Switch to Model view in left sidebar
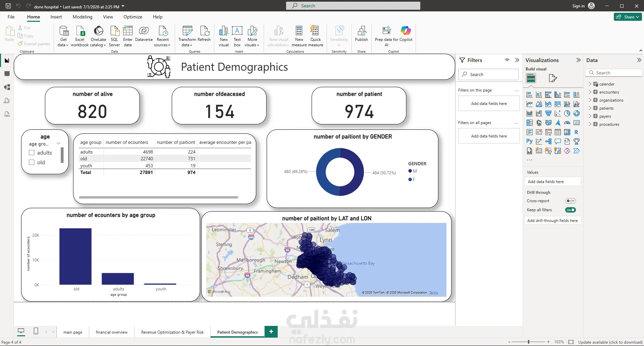644x346 pixels. tap(7, 87)
